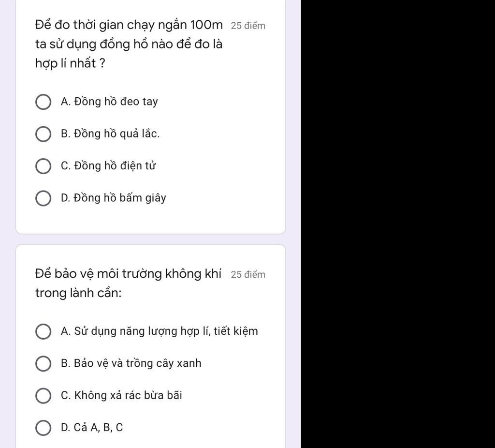495x448 pixels.
Task: Select radio button for A. Đồng hồ đeo tay
Action: 44,102
